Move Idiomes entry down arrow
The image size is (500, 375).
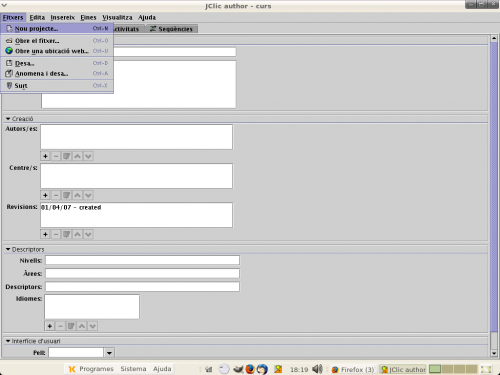point(93,326)
